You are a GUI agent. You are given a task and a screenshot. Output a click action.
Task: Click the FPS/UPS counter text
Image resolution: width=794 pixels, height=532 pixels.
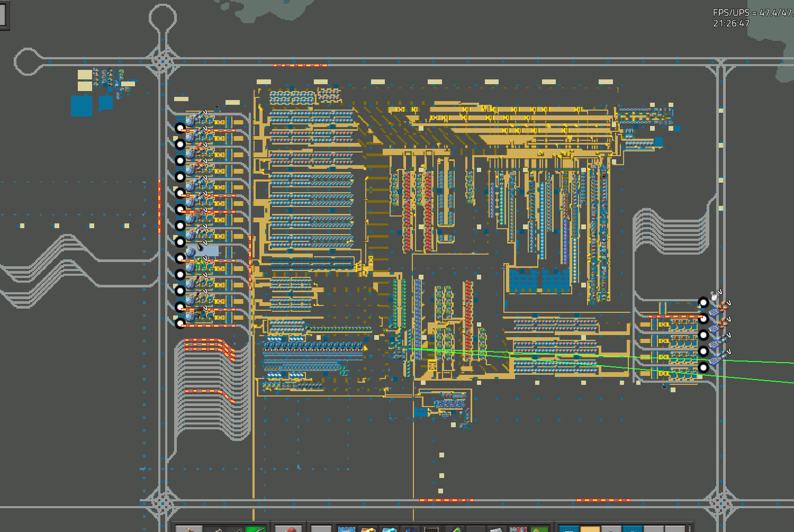[x=753, y=13]
